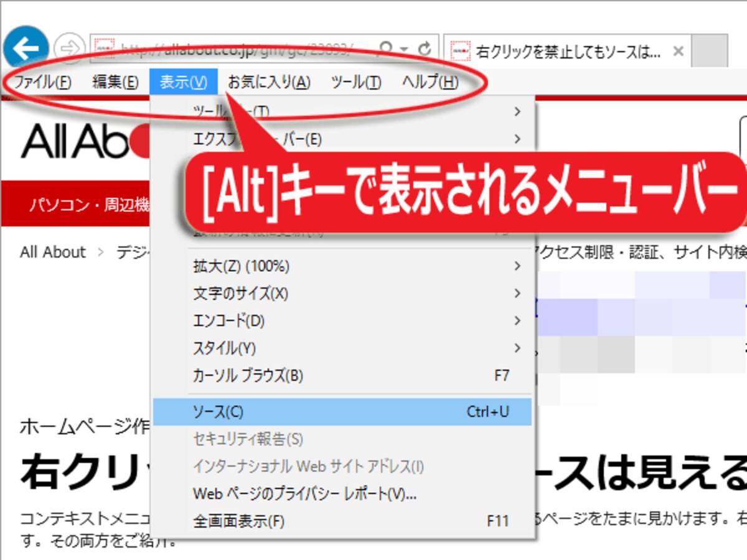Open the address bar search dropdown arrow
This screenshot has width=747, height=560.
pyautogui.click(x=404, y=49)
